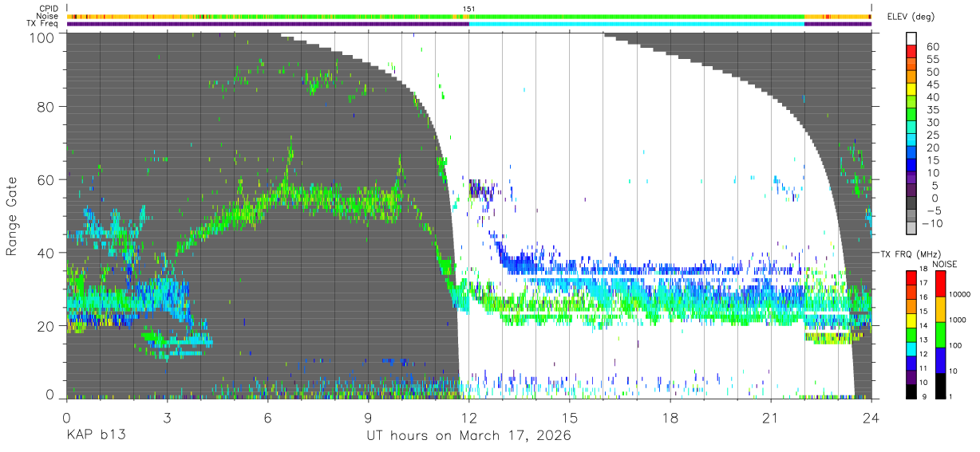Image resolution: width=980 pixels, height=452 pixels.
Task: Click the '55' elevation colorbar label
Action: (x=932, y=60)
